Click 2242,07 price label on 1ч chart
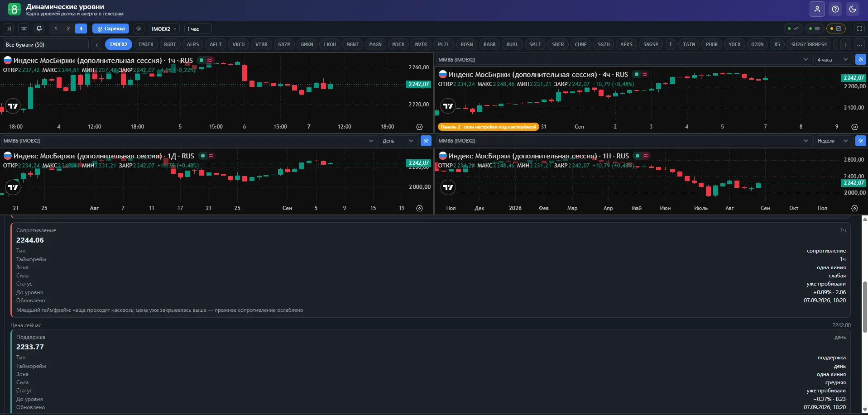 tap(418, 84)
